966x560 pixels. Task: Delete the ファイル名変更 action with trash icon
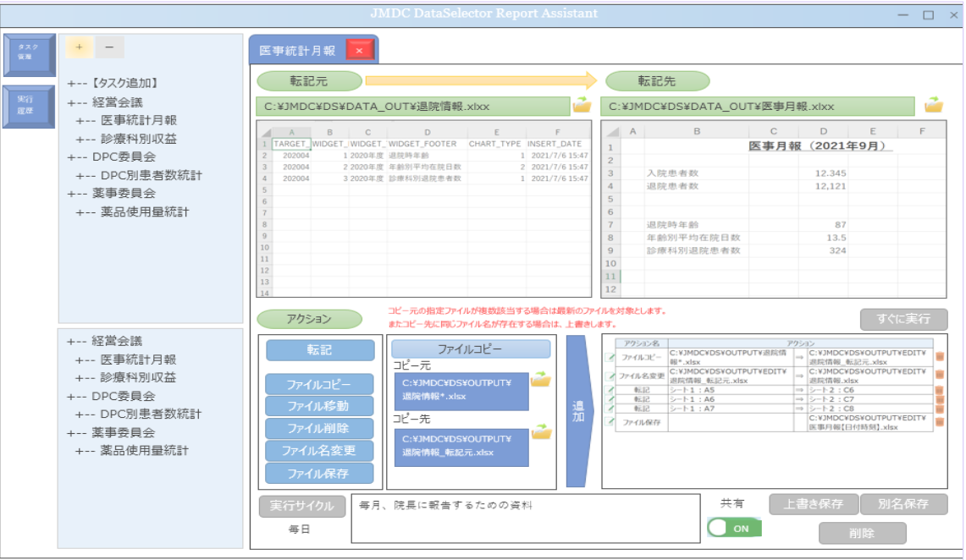[x=940, y=376]
